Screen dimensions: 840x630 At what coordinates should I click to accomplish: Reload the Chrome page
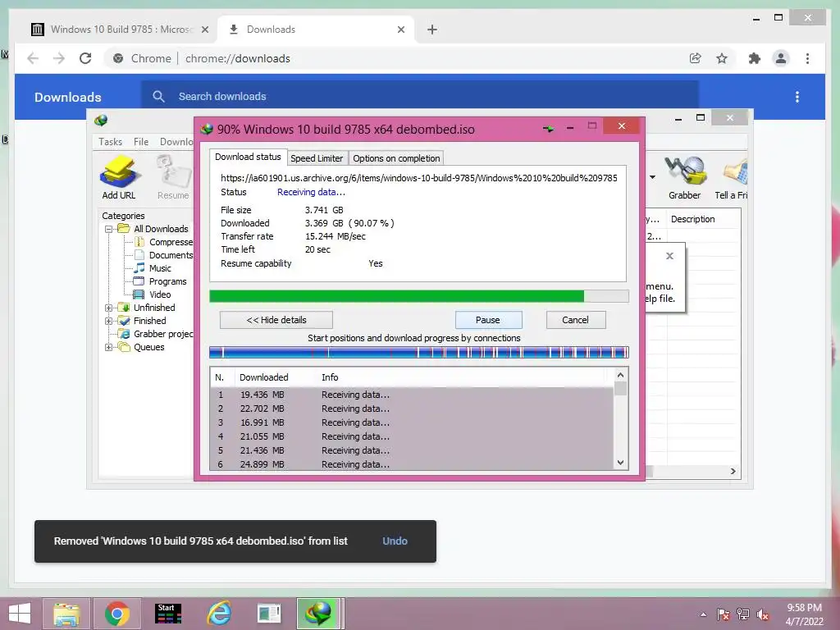[85, 58]
